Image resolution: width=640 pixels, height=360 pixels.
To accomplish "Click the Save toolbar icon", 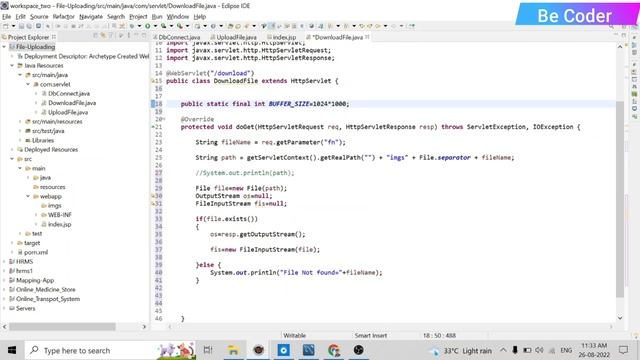I will [x=22, y=26].
